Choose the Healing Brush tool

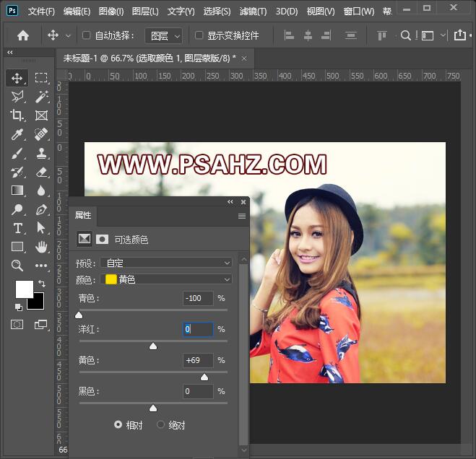(x=41, y=134)
